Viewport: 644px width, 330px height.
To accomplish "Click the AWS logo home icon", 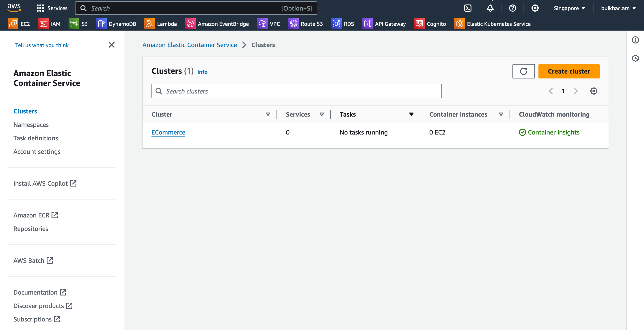I will tap(14, 8).
